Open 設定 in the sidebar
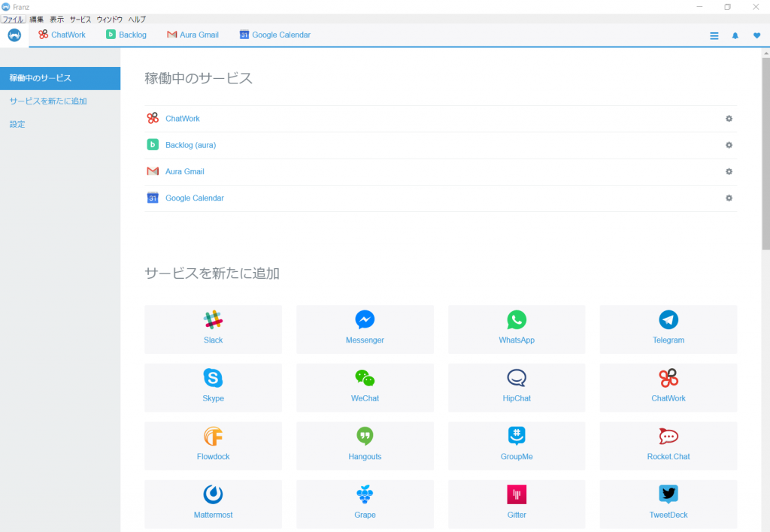Image resolution: width=770 pixels, height=532 pixels. click(x=17, y=124)
